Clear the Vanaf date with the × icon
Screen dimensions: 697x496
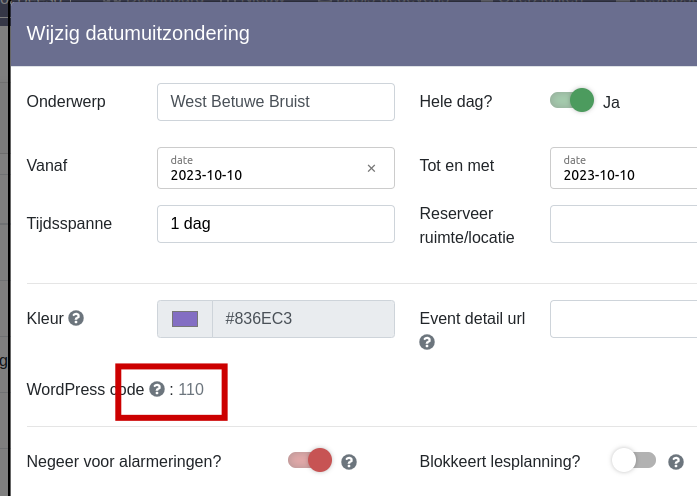pyautogui.click(x=371, y=168)
